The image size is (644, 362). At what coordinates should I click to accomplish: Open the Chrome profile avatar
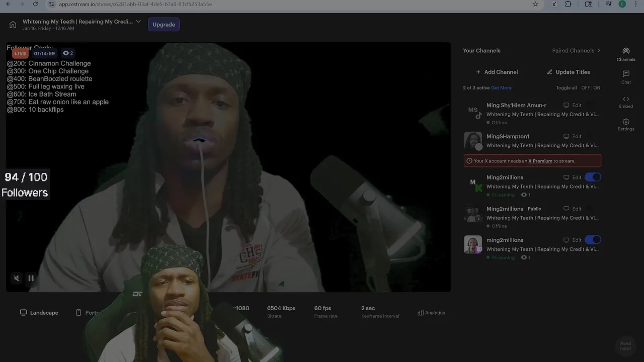[x=622, y=4]
